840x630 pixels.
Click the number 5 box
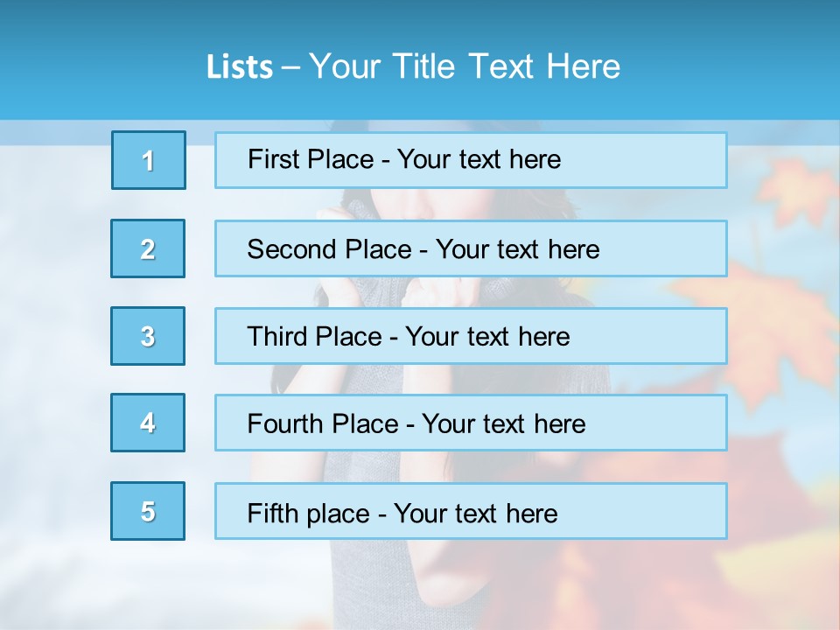(x=148, y=511)
